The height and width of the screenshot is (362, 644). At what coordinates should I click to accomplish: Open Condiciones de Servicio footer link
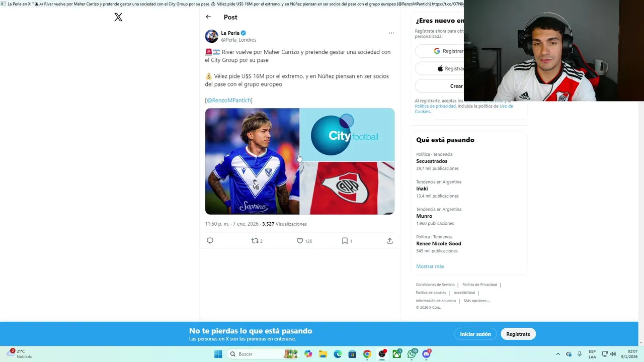(x=435, y=285)
